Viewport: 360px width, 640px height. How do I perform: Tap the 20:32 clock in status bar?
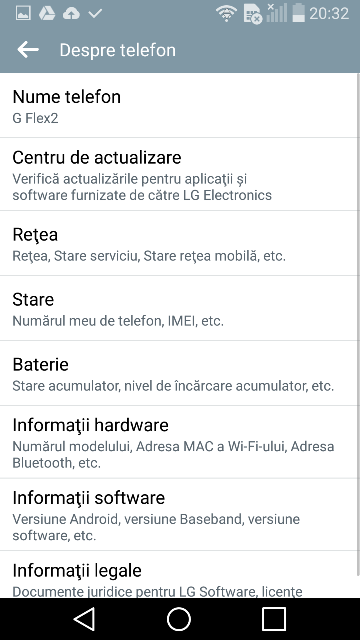(329, 14)
